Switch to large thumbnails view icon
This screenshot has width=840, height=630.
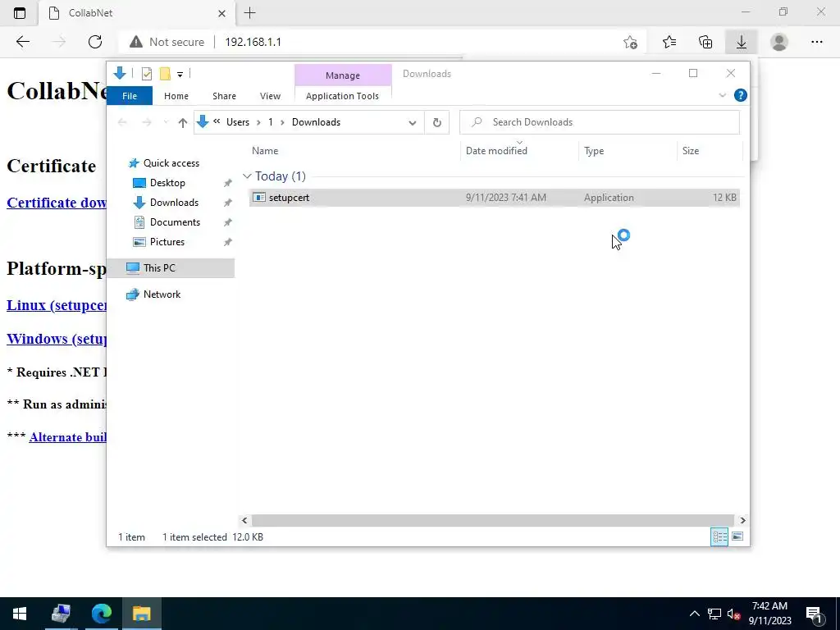(737, 536)
